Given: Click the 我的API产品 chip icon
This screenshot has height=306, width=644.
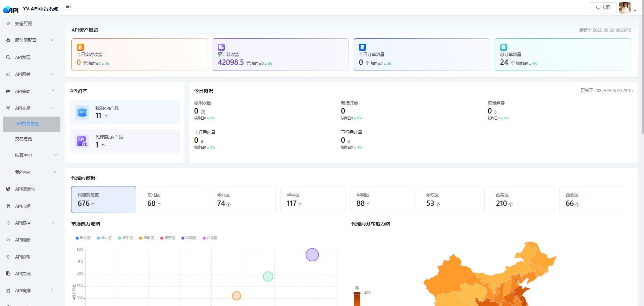Looking at the screenshot, I should pyautogui.click(x=82, y=112).
